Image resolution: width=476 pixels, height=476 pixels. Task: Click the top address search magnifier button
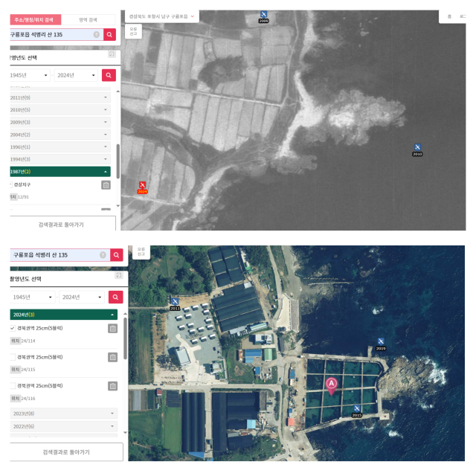point(109,35)
